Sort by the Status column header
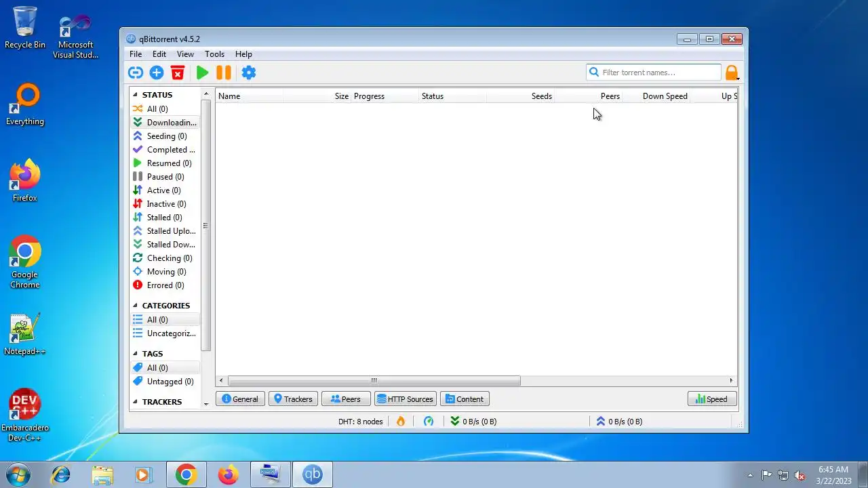This screenshot has width=868, height=488. coord(452,96)
